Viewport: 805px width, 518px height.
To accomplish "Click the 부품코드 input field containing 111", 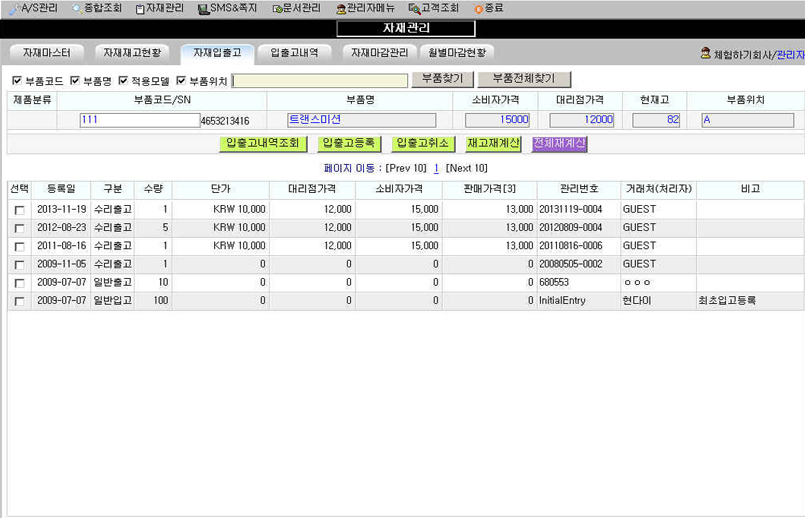I will pos(140,120).
